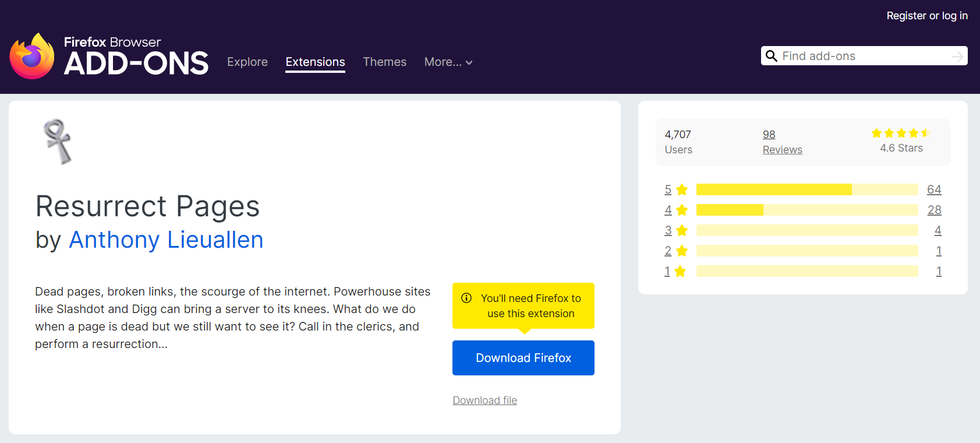Click the one-star row star icon

click(x=680, y=271)
